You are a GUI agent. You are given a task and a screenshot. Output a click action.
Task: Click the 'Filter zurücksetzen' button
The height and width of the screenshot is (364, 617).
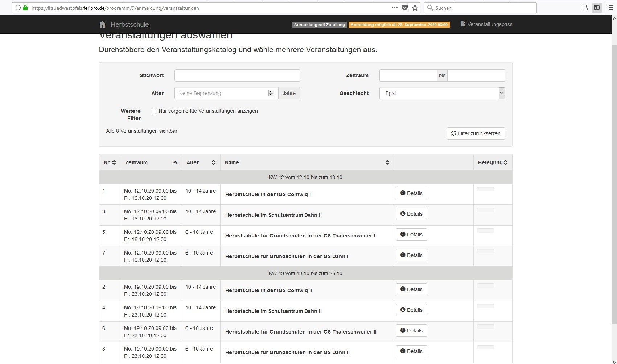(x=476, y=133)
